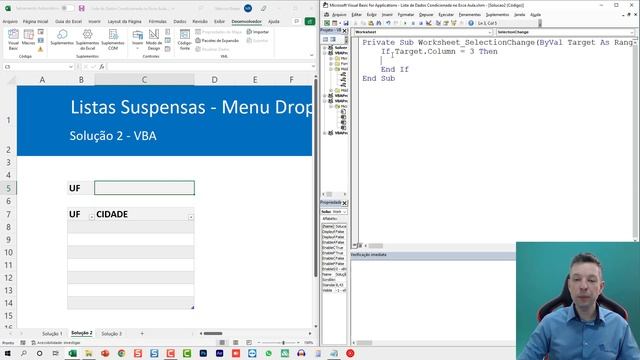
Task: Click the Suplementos icon in the ribbon
Action: (x=62, y=37)
